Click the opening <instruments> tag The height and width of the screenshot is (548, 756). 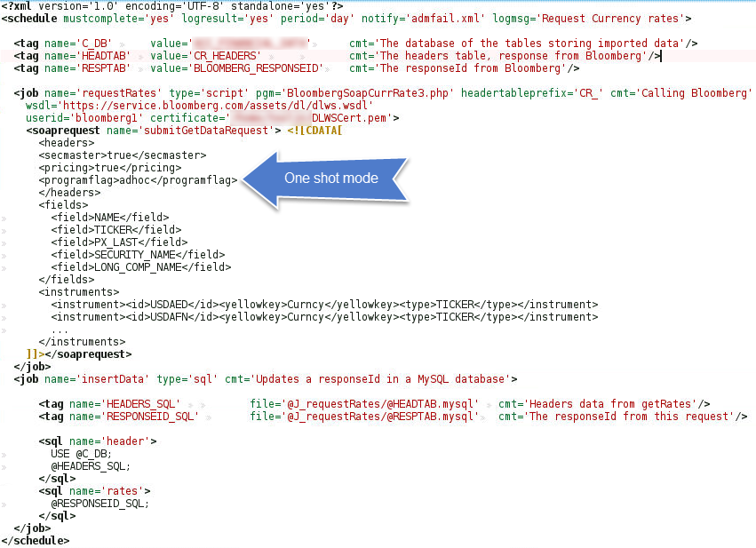(x=78, y=292)
